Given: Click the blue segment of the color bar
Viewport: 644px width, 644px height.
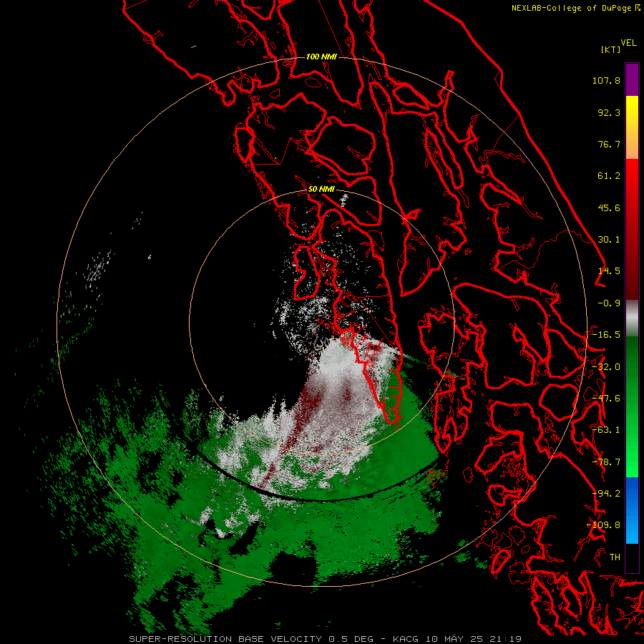Looking at the screenshot, I should pyautogui.click(x=632, y=510).
